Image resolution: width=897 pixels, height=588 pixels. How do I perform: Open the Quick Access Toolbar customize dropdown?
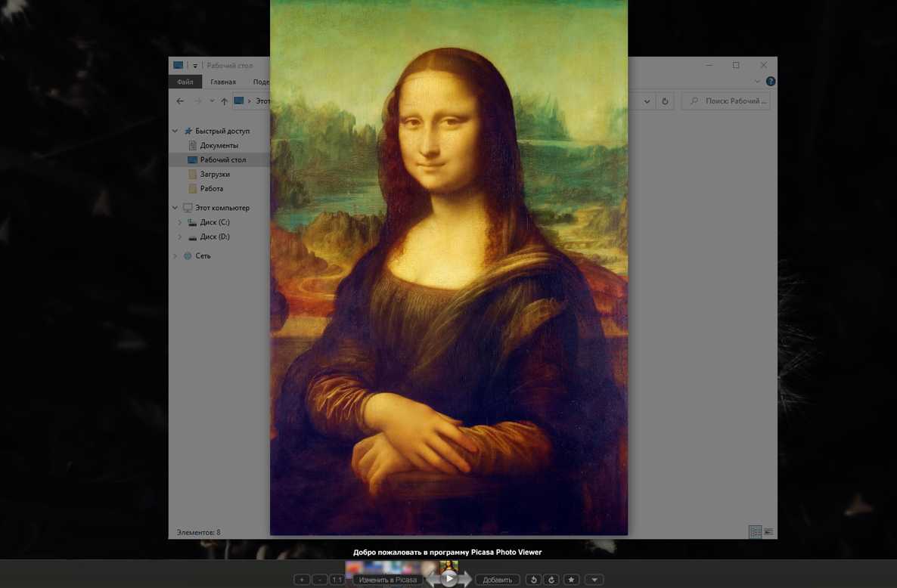point(195,65)
